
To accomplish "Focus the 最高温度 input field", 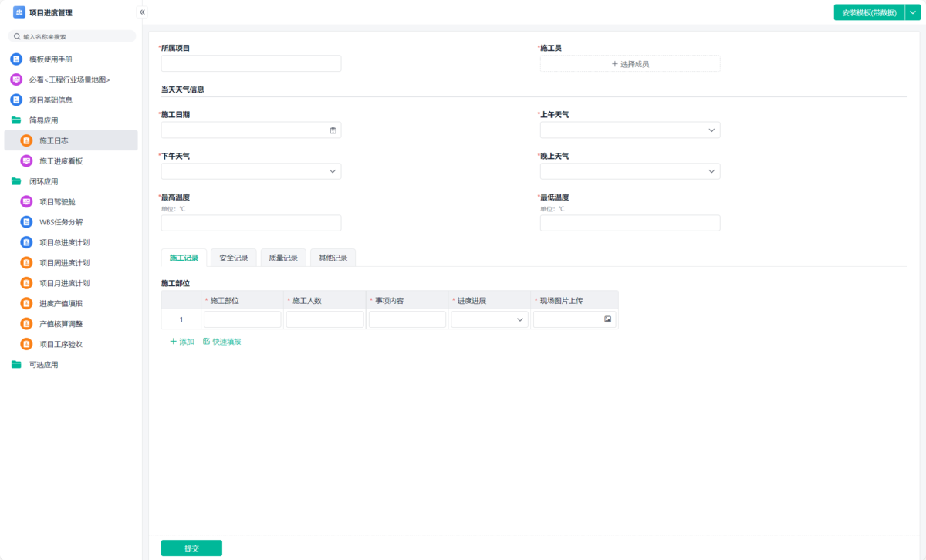I will [x=251, y=223].
